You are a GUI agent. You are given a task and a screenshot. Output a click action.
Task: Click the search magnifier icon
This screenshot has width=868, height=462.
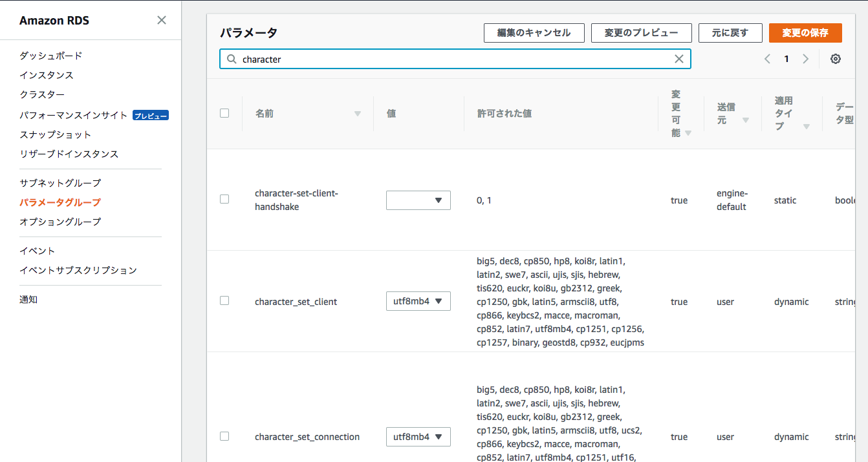point(231,59)
